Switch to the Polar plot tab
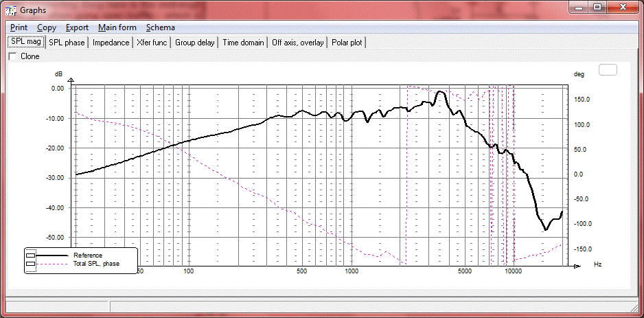Viewport: 644px width, 318px height. click(347, 43)
